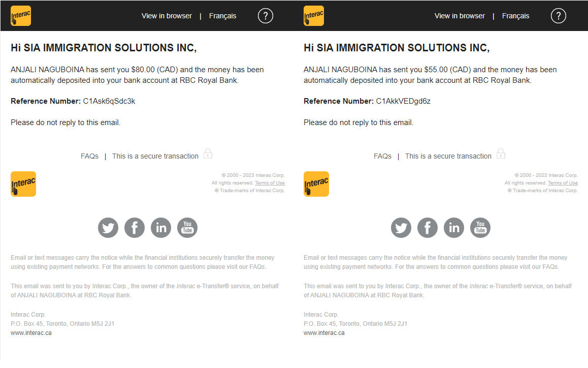Open FAQs link in the $55.00 email
Screen dimensions: 588x368
(382, 156)
